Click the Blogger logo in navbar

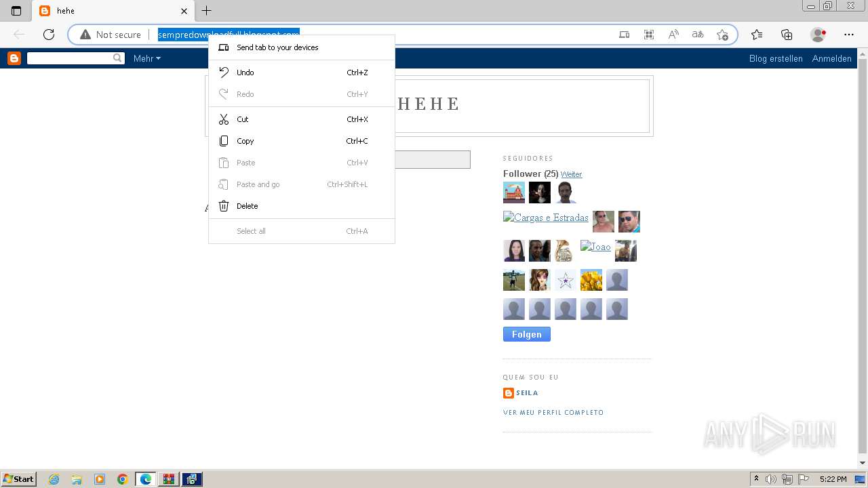14,58
